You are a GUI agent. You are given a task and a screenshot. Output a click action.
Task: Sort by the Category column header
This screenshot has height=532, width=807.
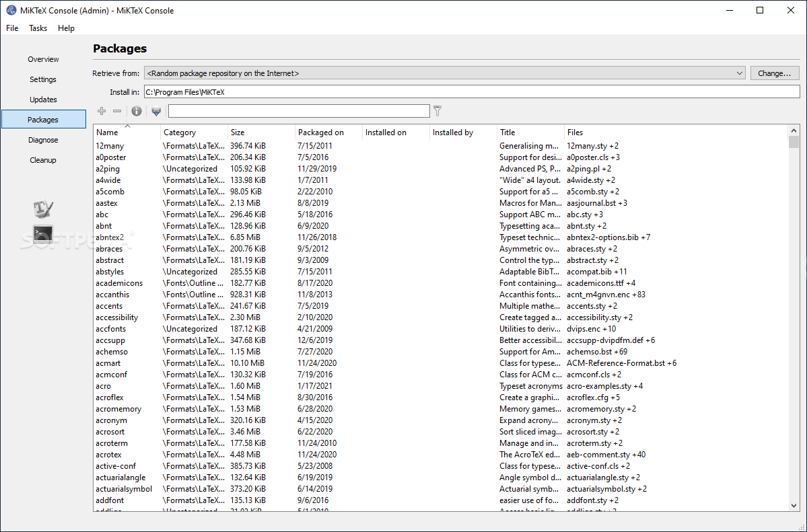pyautogui.click(x=194, y=132)
